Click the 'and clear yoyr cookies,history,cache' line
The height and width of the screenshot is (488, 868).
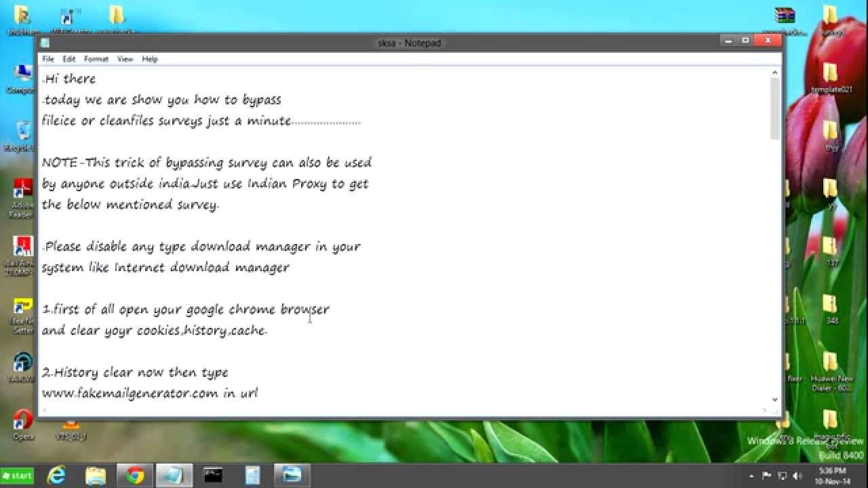[155, 330]
